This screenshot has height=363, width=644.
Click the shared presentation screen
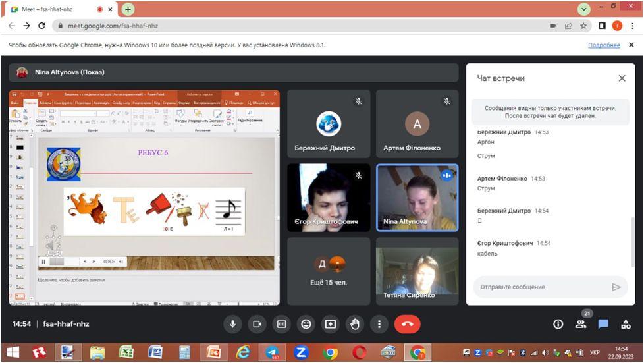click(144, 198)
